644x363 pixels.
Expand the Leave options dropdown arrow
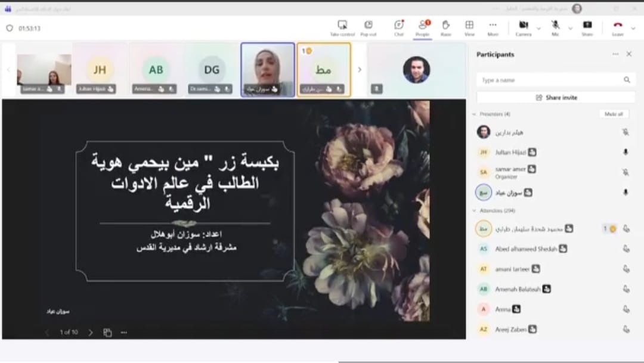point(634,27)
